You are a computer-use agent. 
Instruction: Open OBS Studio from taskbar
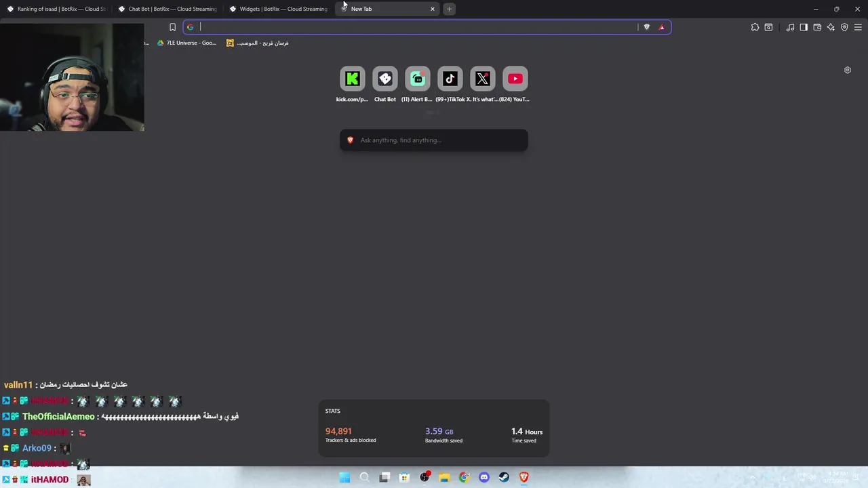pos(425,477)
